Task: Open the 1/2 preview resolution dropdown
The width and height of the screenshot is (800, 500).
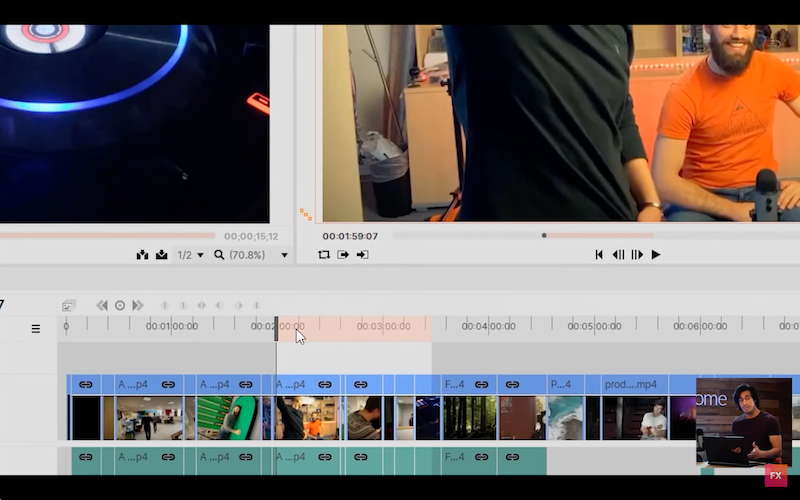Action: pyautogui.click(x=190, y=255)
